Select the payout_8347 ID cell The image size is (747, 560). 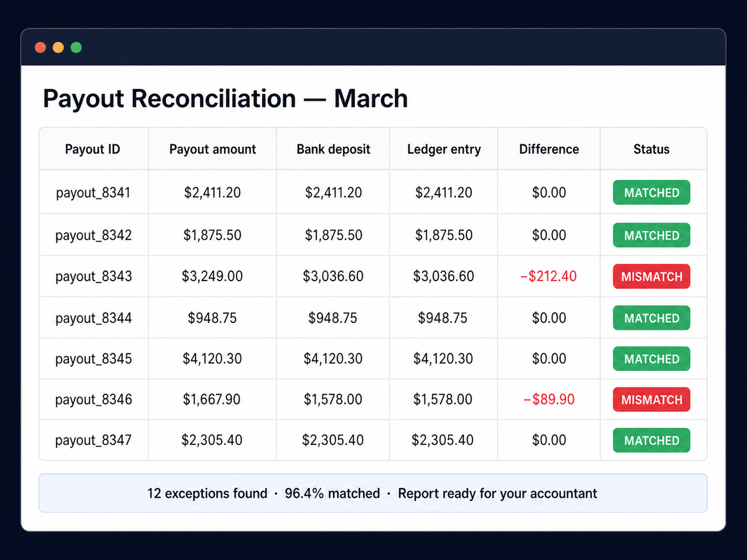[x=93, y=441]
